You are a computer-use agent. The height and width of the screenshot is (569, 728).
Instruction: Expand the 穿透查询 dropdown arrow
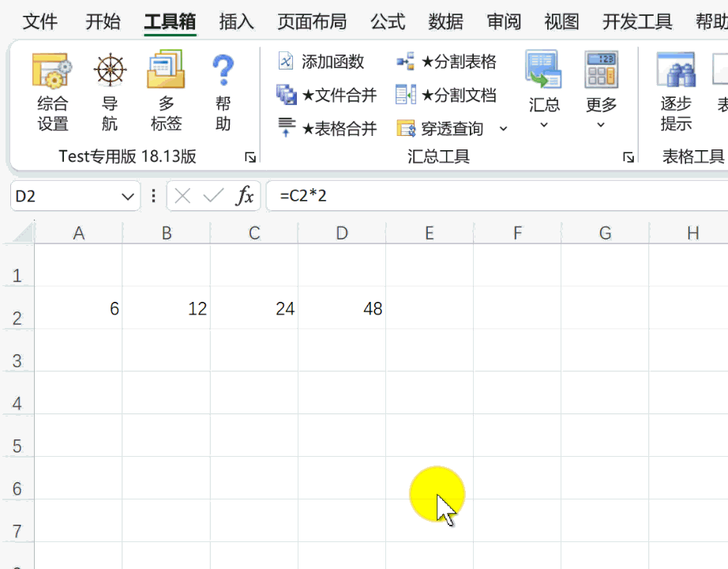pyautogui.click(x=504, y=129)
